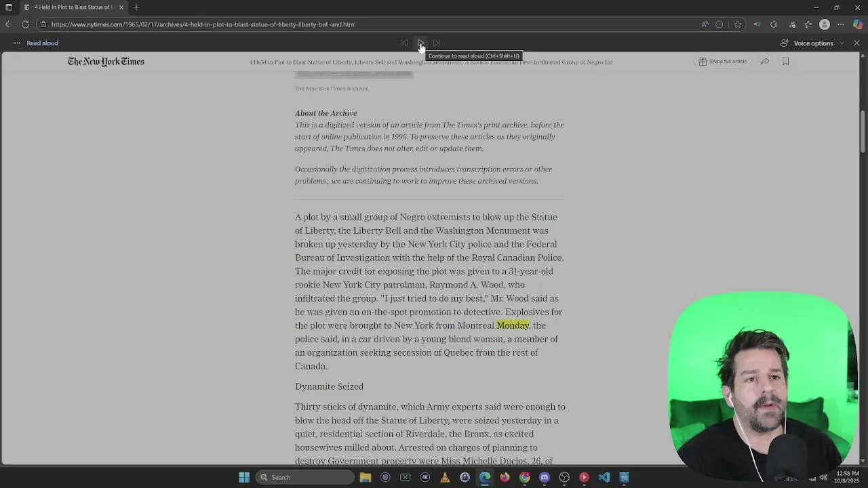Click the share arrow icon in article header
The height and width of the screenshot is (488, 868).
tap(765, 62)
